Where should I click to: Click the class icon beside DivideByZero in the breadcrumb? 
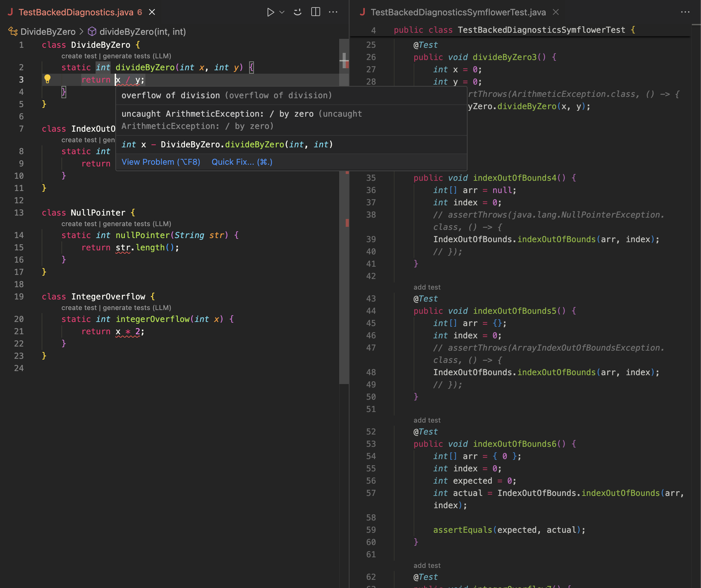coord(13,31)
